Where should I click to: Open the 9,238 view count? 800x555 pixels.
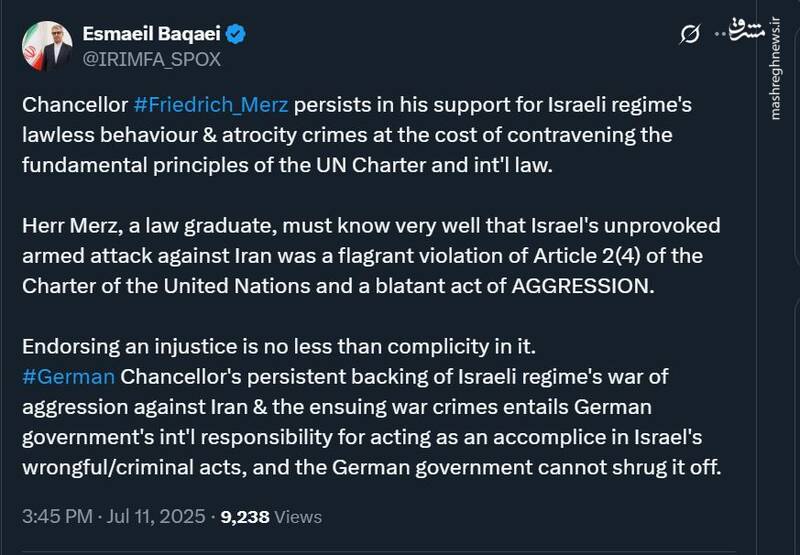tap(245, 516)
